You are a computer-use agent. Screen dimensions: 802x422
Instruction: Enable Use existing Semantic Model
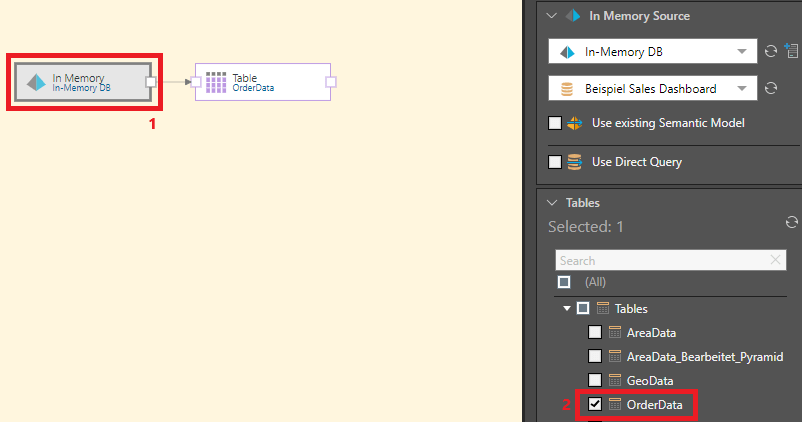tap(555, 124)
